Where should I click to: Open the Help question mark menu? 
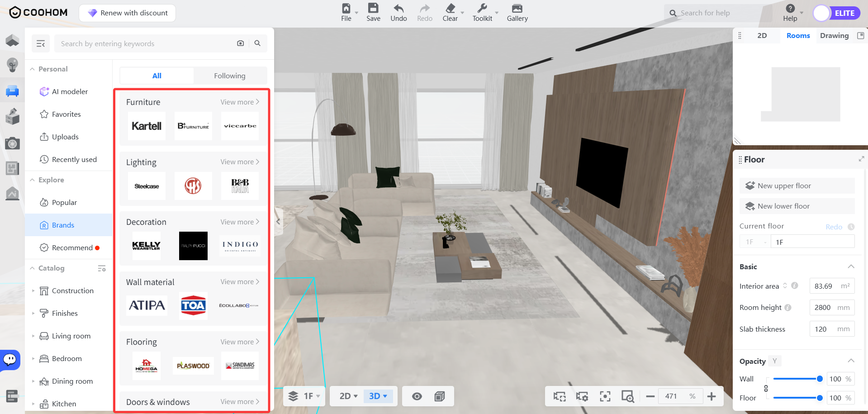(x=790, y=8)
